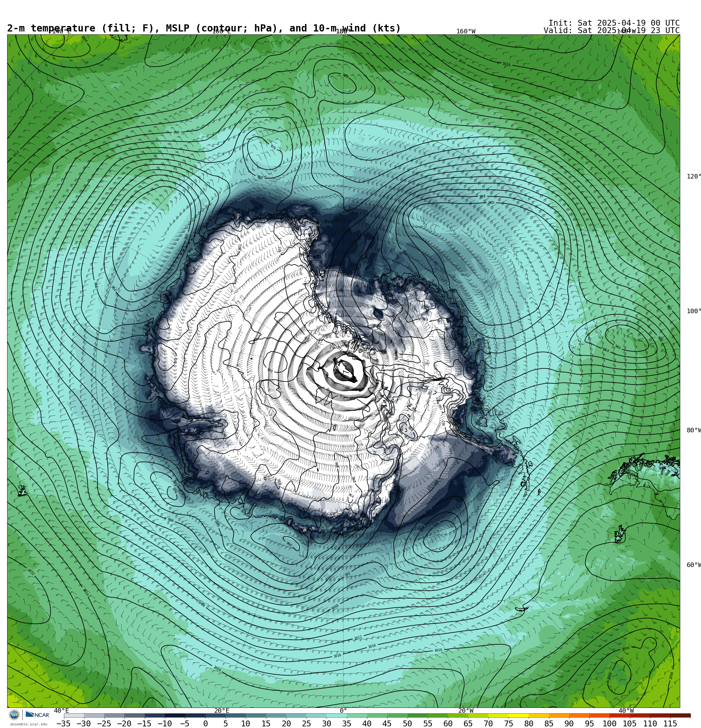Click the 'Init: Sat 2025-04-19 00 UTC' line
The height and width of the screenshot is (728, 701).
(x=614, y=23)
